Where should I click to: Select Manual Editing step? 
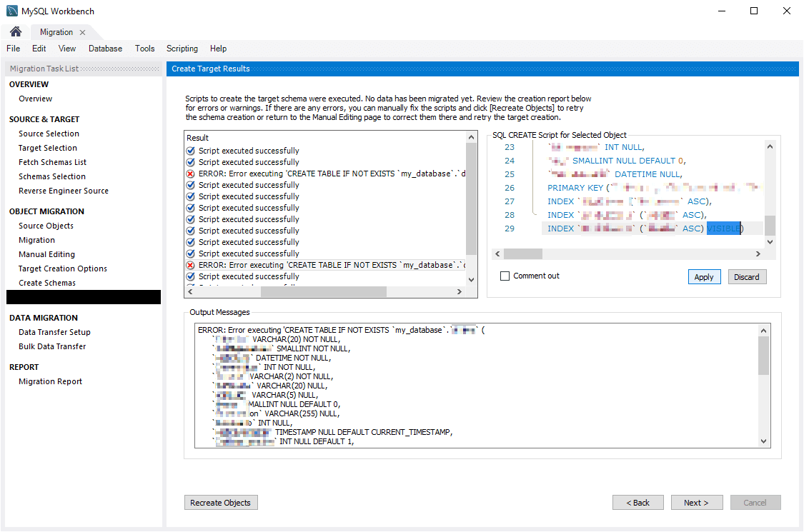[x=46, y=254]
